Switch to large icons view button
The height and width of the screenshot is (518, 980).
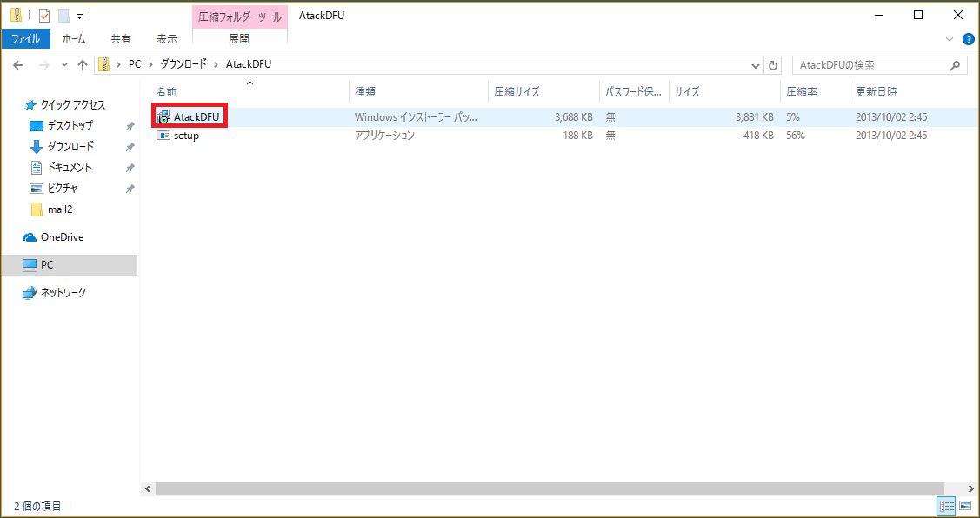(964, 506)
